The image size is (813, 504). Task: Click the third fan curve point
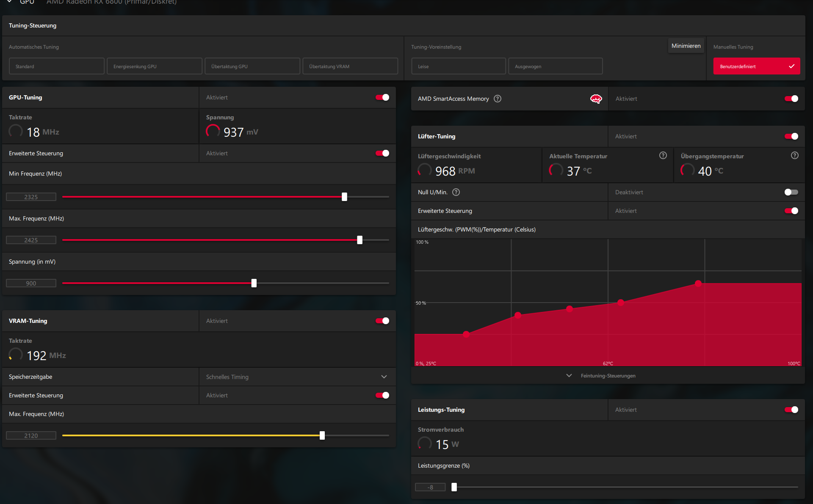pyautogui.click(x=570, y=309)
